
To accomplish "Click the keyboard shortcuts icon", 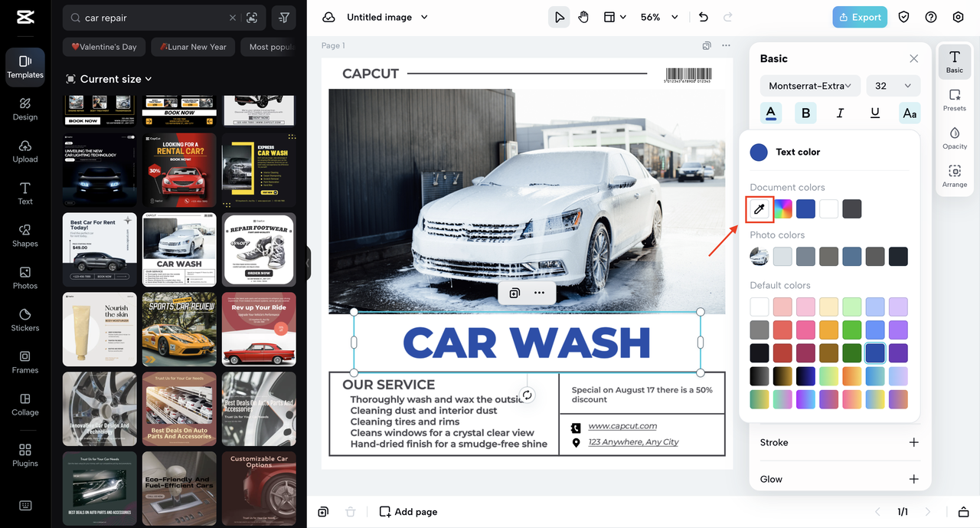I will pos(25,506).
